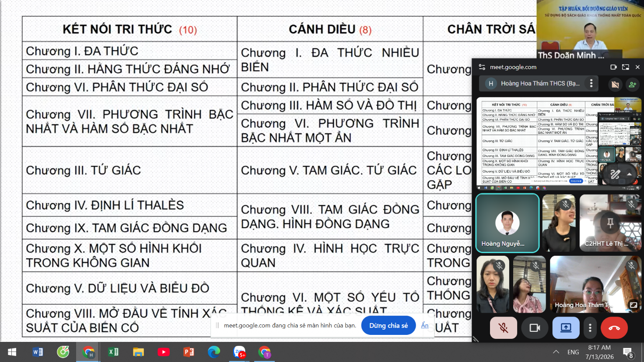Viewport: 644px width, 362px height.
Task: Open the ENG language selector in taskbar
Action: pyautogui.click(x=573, y=352)
